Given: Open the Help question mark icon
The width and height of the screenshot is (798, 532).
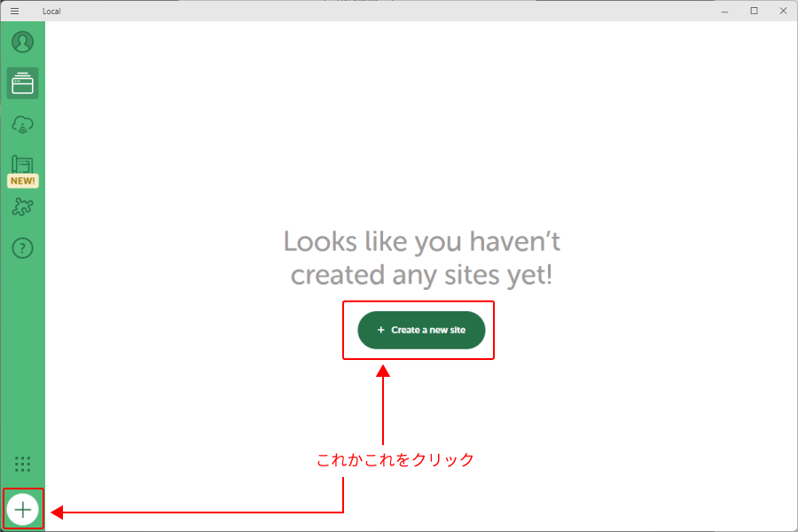Looking at the screenshot, I should [22, 248].
